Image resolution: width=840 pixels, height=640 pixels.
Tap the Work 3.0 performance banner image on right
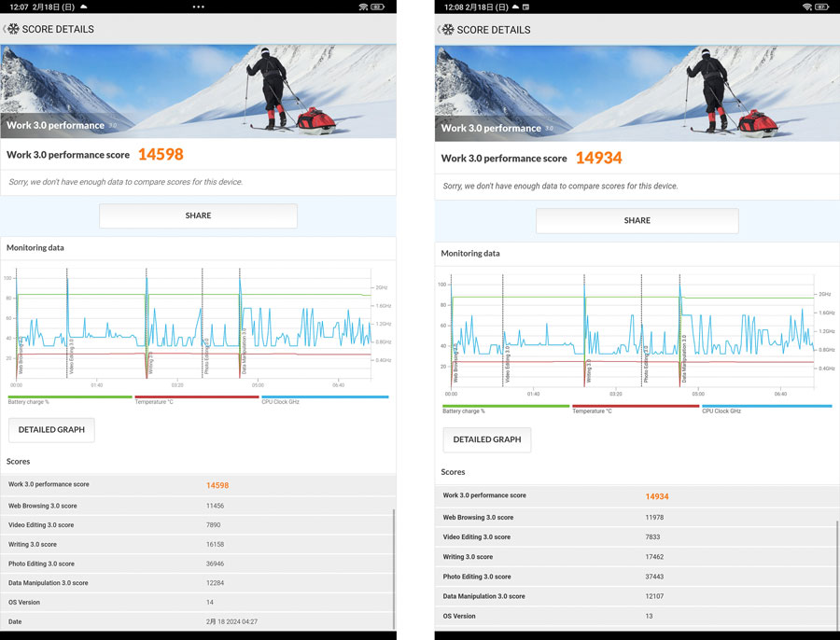click(637, 93)
